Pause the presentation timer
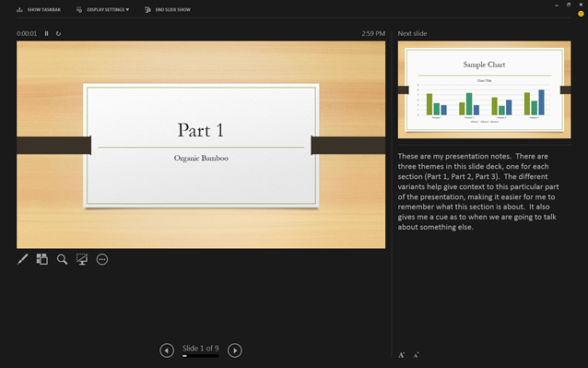This screenshot has height=368, width=588. coord(46,33)
